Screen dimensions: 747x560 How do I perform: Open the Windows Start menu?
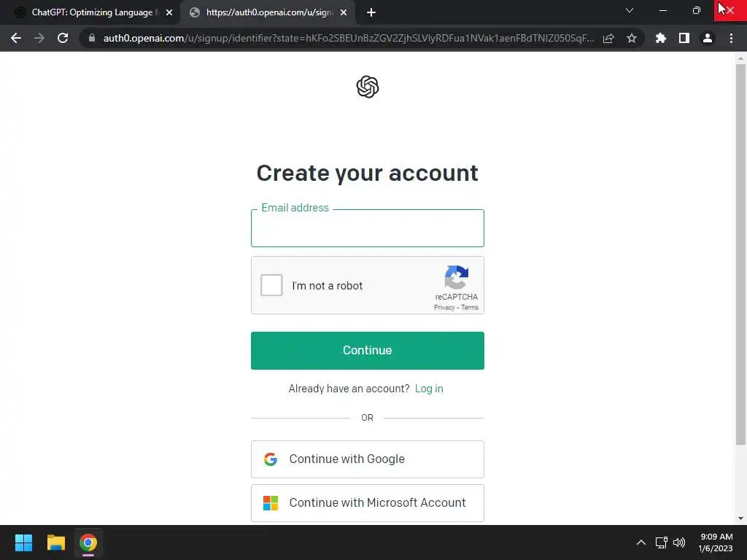23,542
